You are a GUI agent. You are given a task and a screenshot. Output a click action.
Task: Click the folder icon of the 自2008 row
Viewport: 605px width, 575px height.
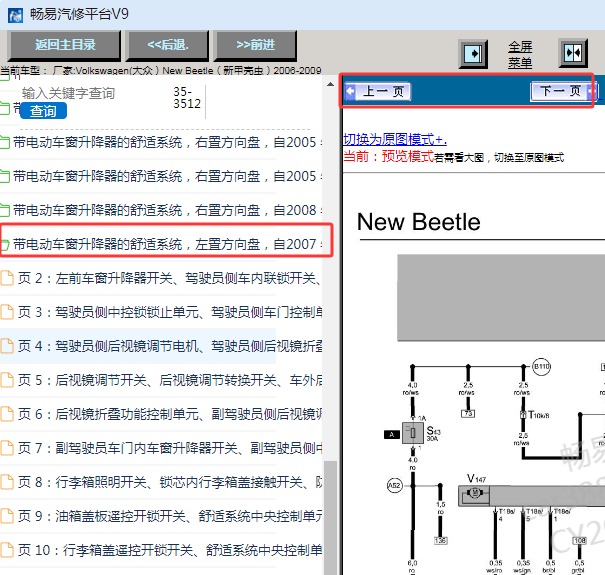click(5, 211)
